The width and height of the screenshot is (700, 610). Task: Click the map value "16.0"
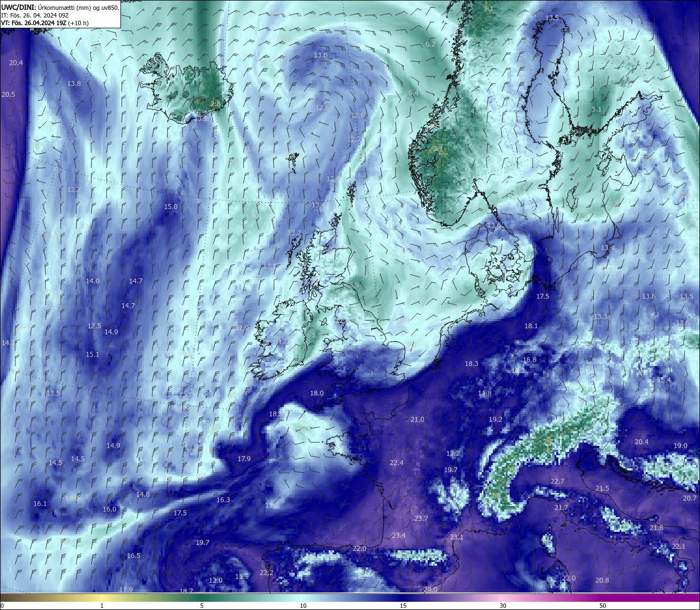[109, 509]
